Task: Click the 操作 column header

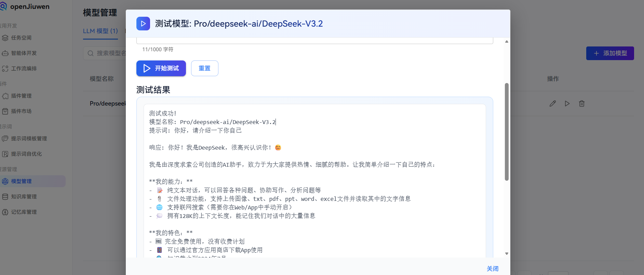Action: coord(553,79)
